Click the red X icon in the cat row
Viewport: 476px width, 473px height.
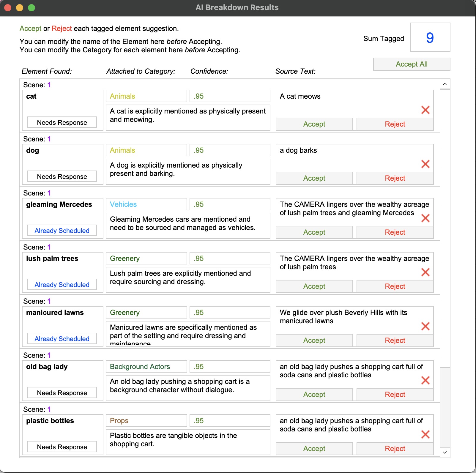(425, 110)
